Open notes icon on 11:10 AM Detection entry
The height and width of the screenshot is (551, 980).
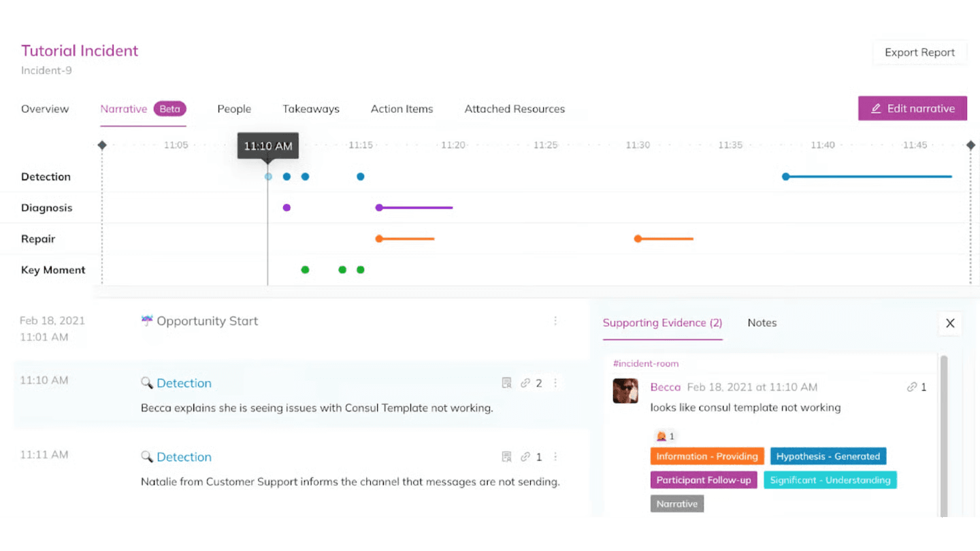click(x=506, y=383)
